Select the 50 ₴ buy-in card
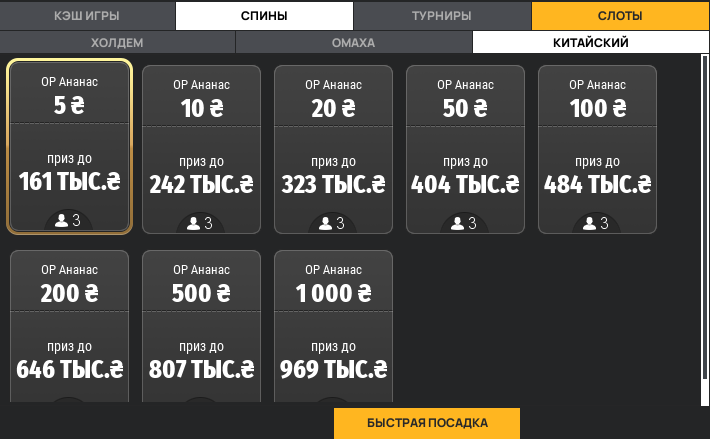Image resolution: width=710 pixels, height=439 pixels. (465, 148)
